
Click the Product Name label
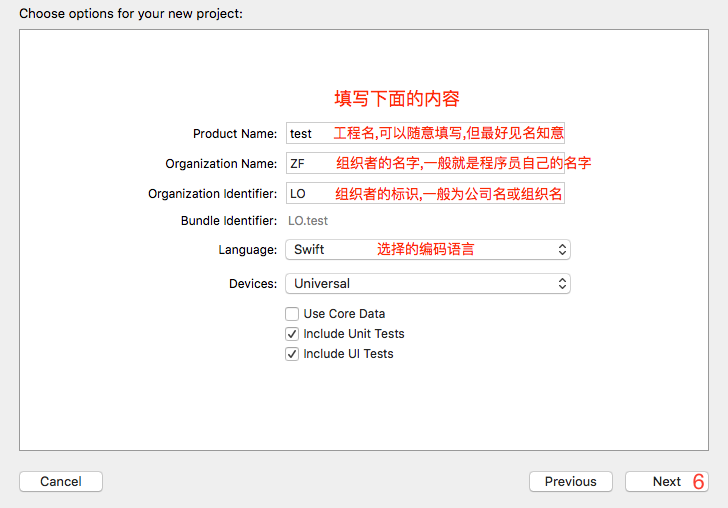coord(235,134)
